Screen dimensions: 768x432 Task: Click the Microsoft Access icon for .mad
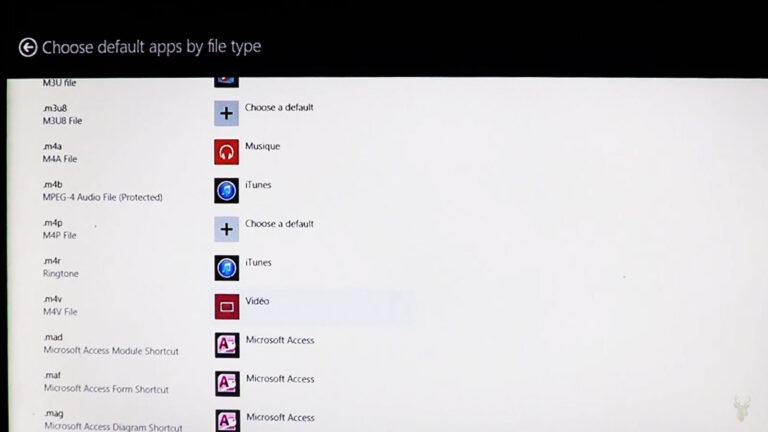(x=227, y=345)
